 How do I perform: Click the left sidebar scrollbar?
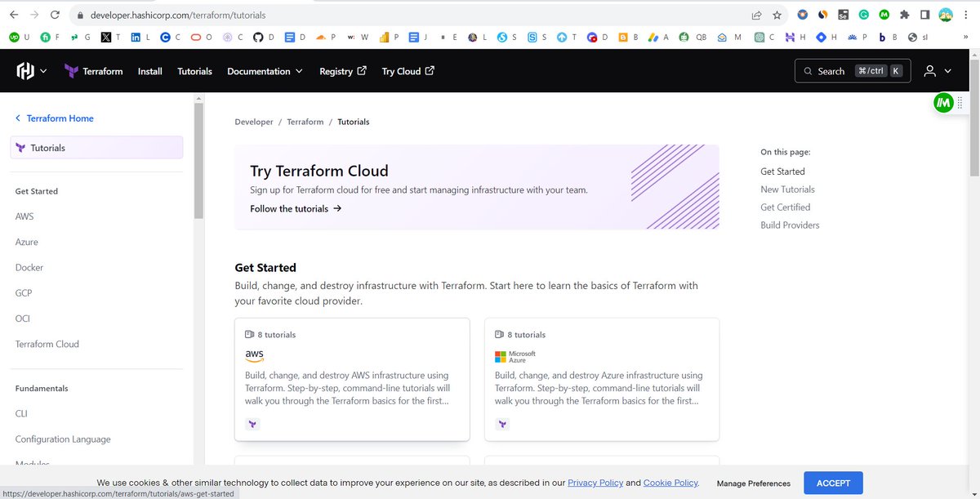(198, 162)
